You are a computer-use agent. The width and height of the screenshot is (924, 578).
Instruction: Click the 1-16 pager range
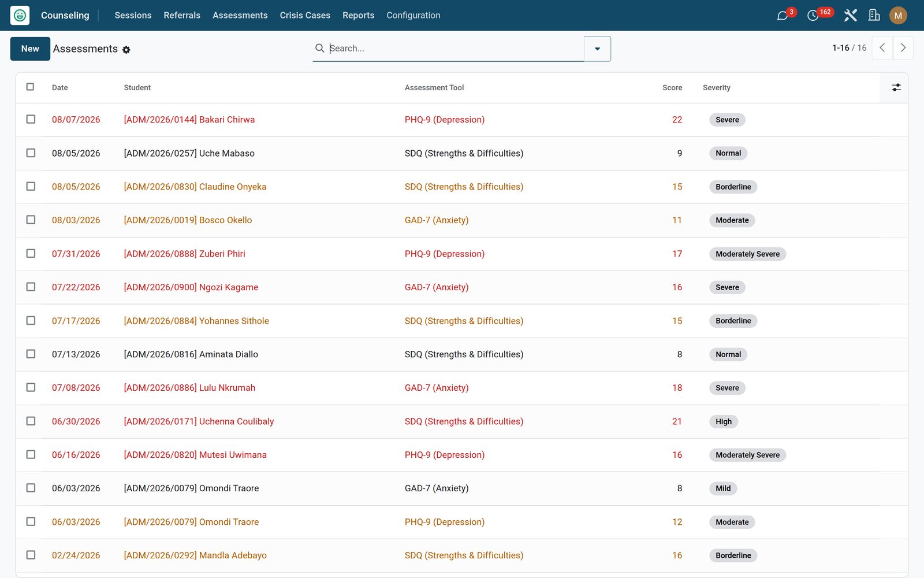pos(841,48)
